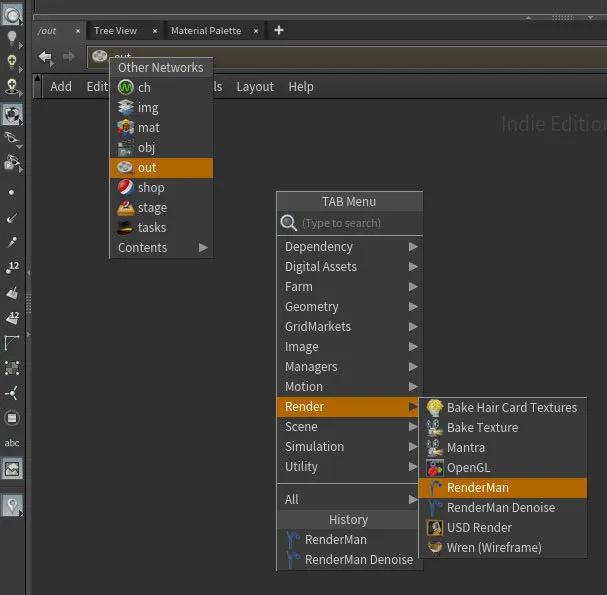Close the /out tab
This screenshot has width=607, height=595.
pos(78,31)
